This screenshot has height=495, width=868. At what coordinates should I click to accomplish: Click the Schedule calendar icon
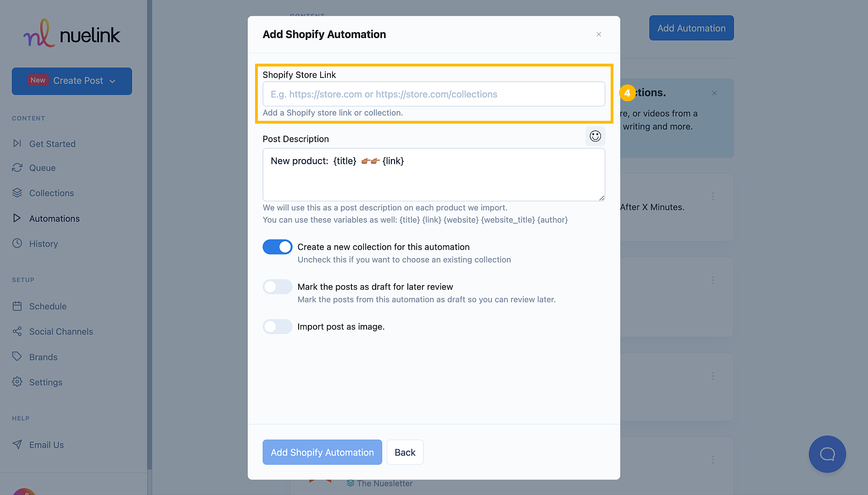(x=17, y=306)
